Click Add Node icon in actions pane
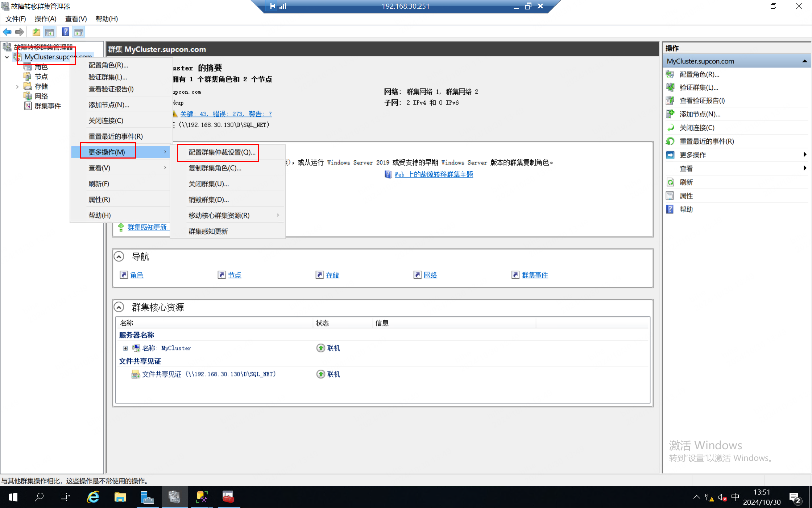Viewport: 812px width, 508px height. coord(670,114)
